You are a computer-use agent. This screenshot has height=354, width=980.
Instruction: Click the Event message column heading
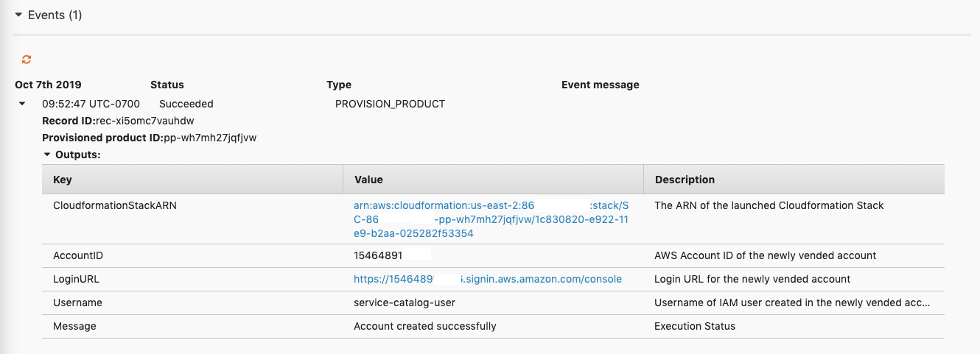click(601, 85)
